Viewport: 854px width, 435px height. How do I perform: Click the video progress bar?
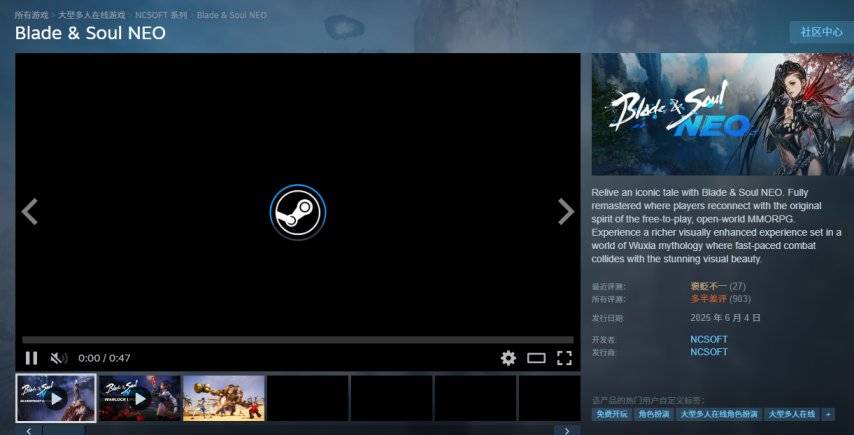[297, 340]
